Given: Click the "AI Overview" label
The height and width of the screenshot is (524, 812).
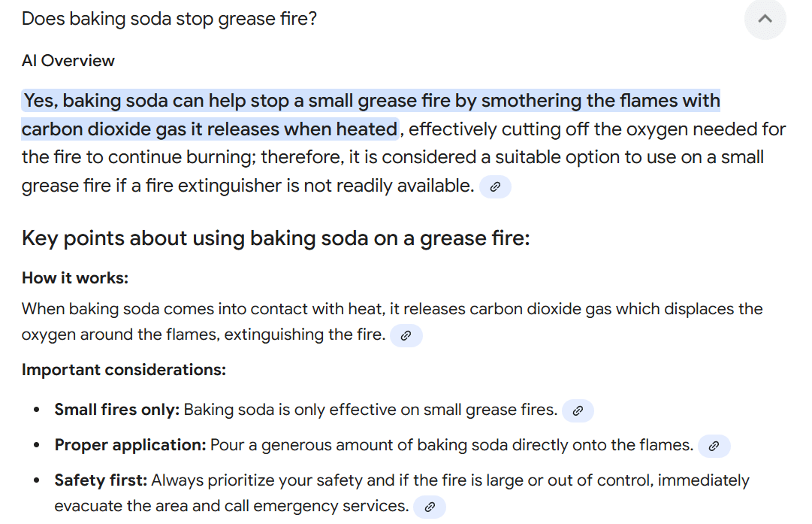Looking at the screenshot, I should pos(68,61).
